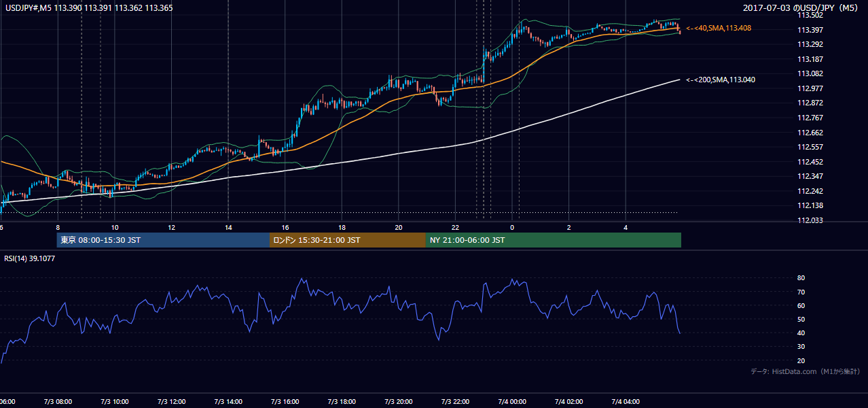
Task: Click the 2017-07-03 USD/JPY (M5) chart title
Action: [801, 7]
